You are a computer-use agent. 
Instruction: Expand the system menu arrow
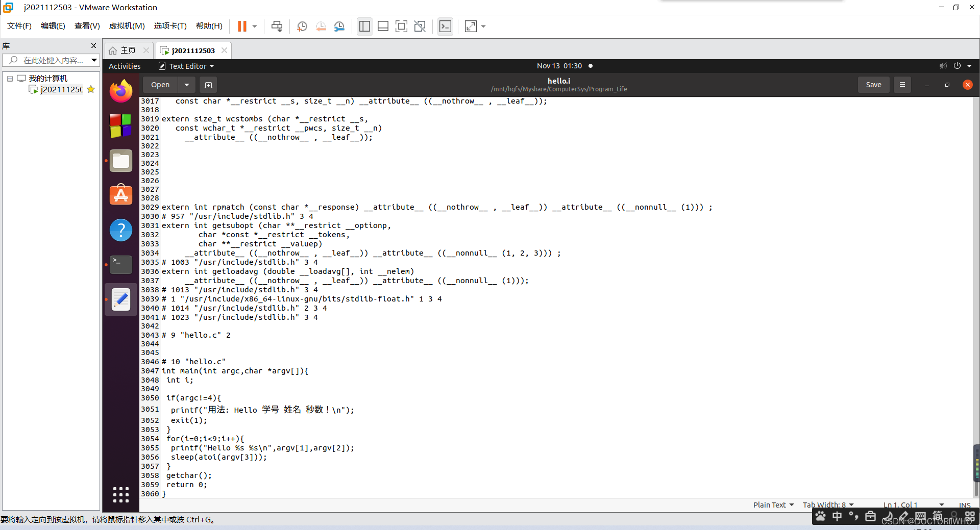(969, 66)
